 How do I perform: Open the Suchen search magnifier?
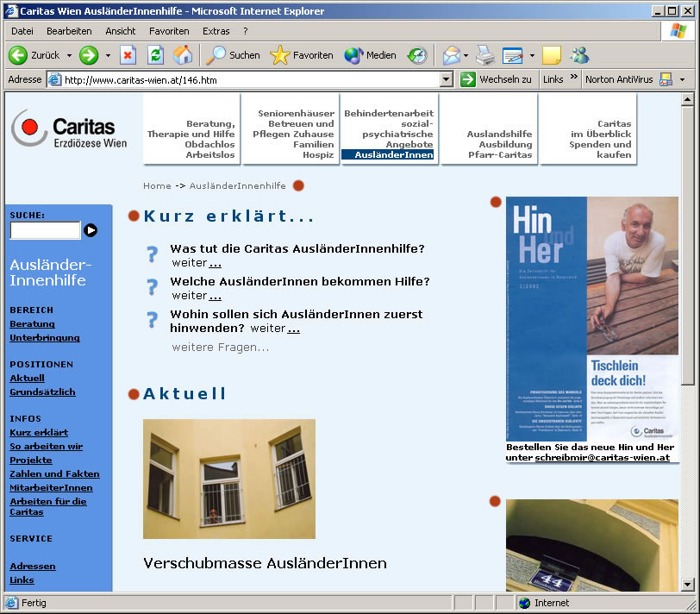coord(216,55)
